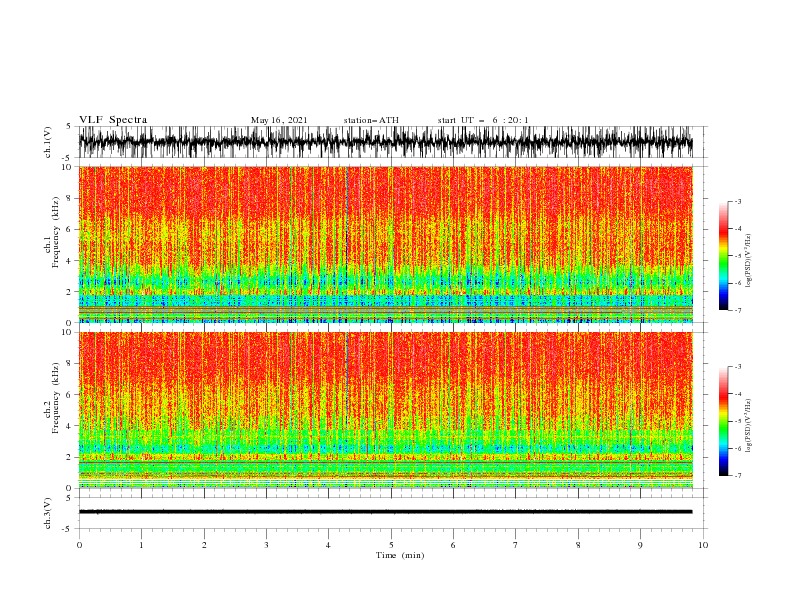Click the "VLF Spectra" plot title
792x612 pixels.
tap(113, 120)
